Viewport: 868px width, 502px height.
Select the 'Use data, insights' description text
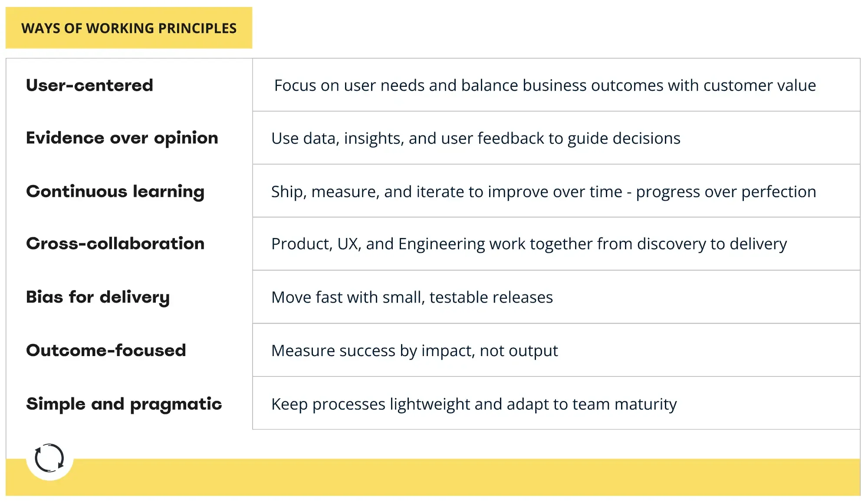(x=476, y=139)
